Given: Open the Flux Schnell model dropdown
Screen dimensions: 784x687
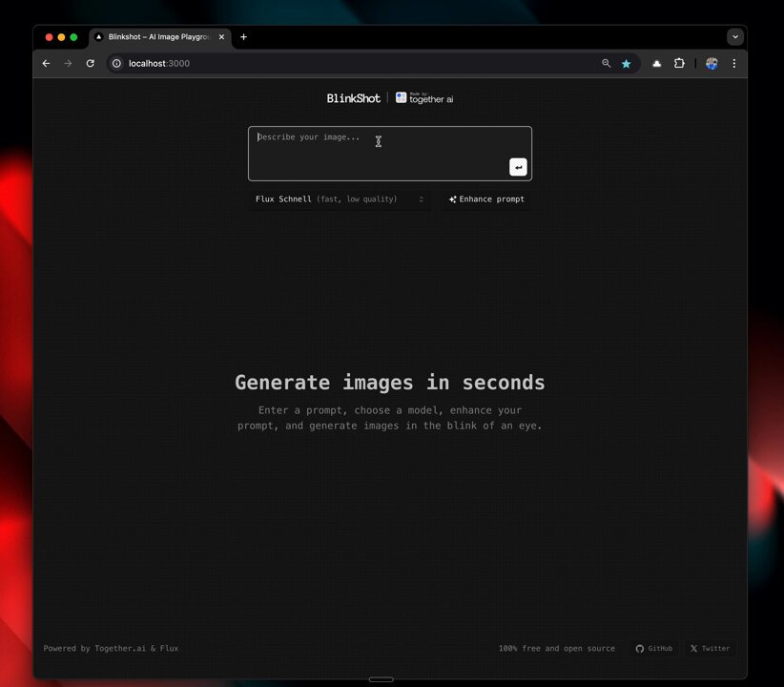Looking at the screenshot, I should click(340, 199).
